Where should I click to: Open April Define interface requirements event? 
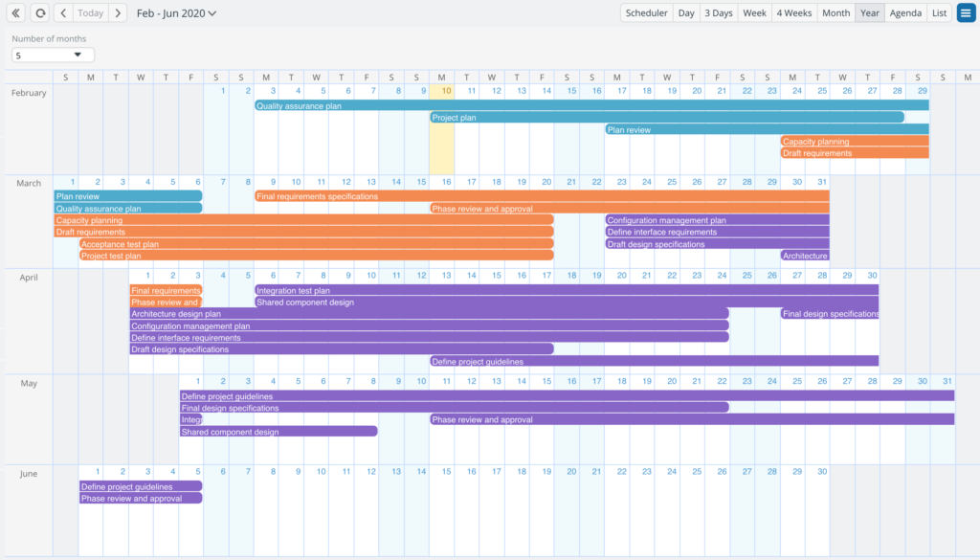point(429,338)
